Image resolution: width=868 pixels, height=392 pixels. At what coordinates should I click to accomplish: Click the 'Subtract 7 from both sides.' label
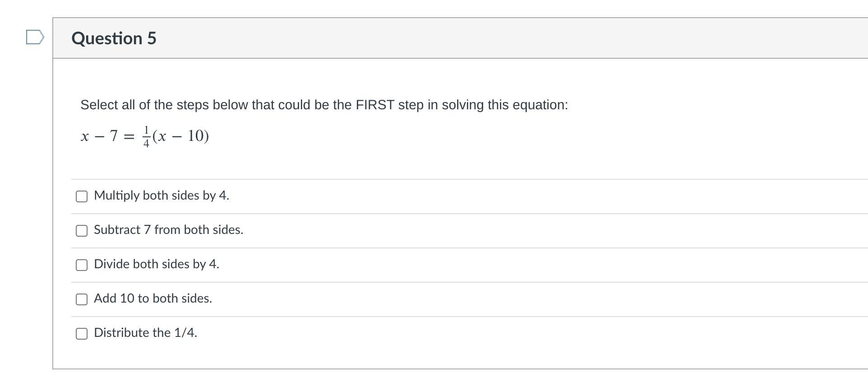(168, 230)
